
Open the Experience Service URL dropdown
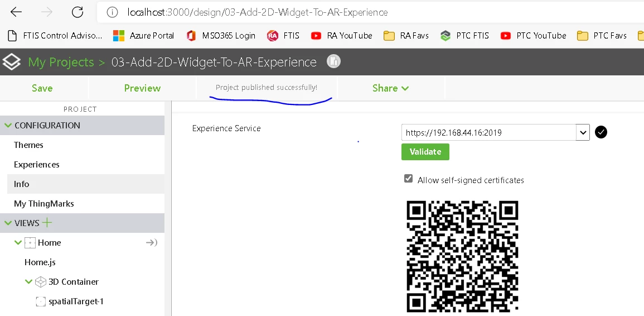(x=583, y=132)
